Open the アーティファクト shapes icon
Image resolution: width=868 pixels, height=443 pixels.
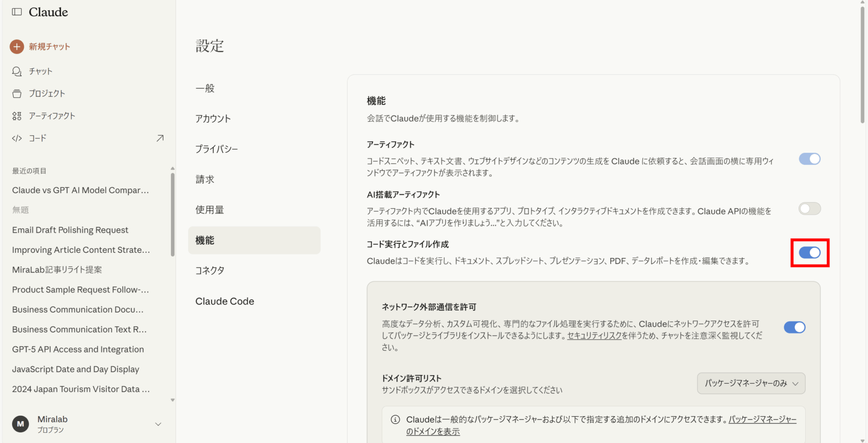17,116
